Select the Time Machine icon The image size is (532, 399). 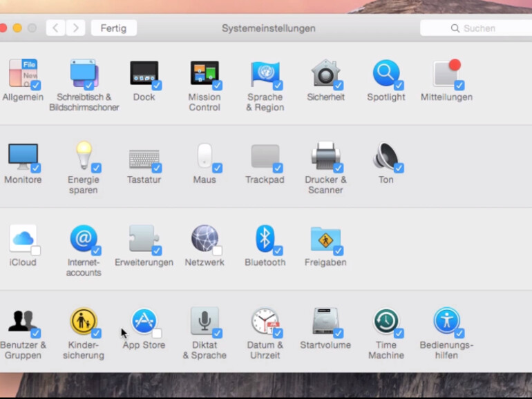(386, 321)
